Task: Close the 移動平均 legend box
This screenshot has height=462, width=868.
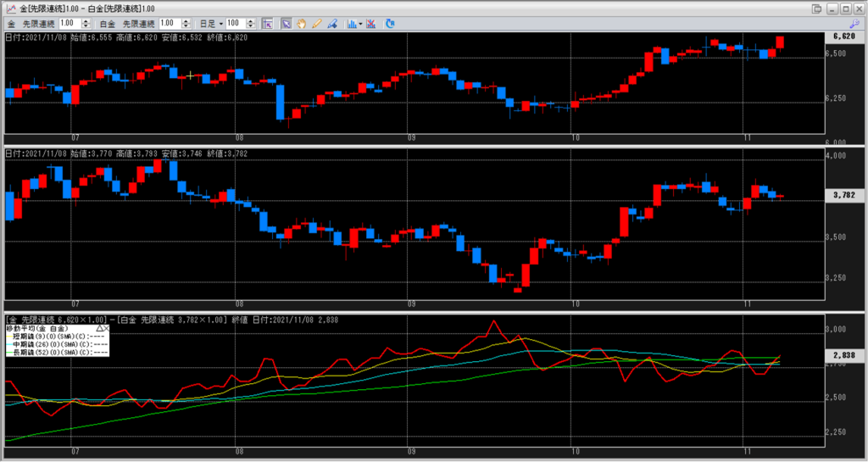Action: [107, 327]
